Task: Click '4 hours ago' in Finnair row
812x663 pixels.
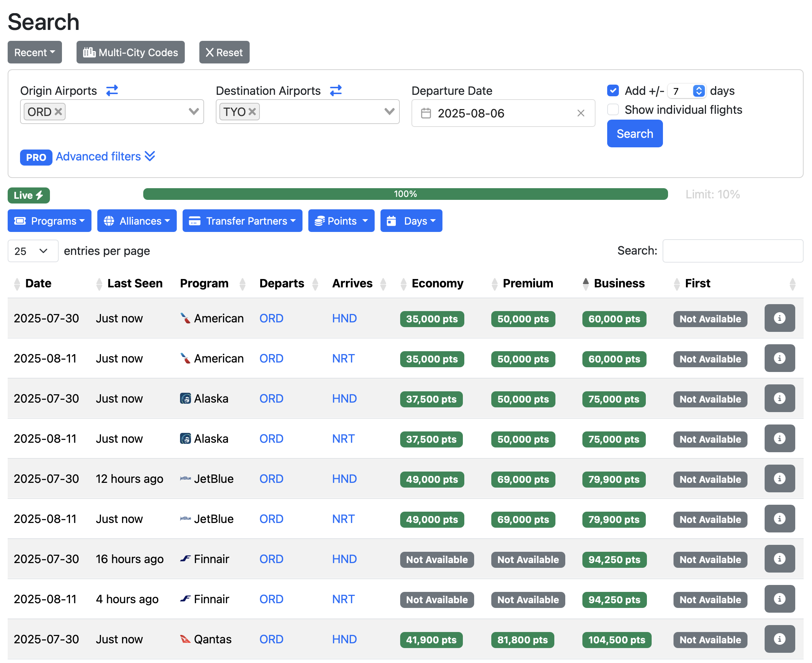Action: (x=127, y=599)
